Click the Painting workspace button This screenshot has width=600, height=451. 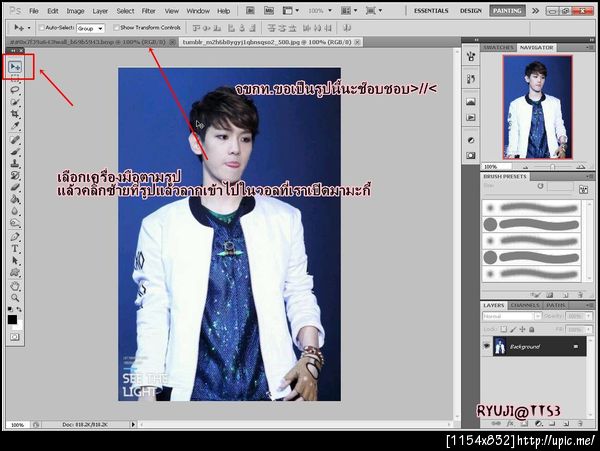507,11
